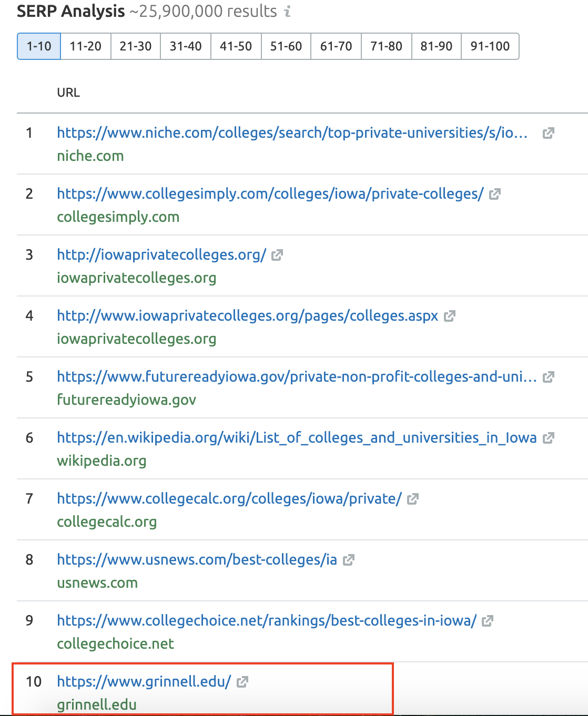The image size is (588, 716).
Task: Click the niche.com domain label
Action: [x=90, y=156]
